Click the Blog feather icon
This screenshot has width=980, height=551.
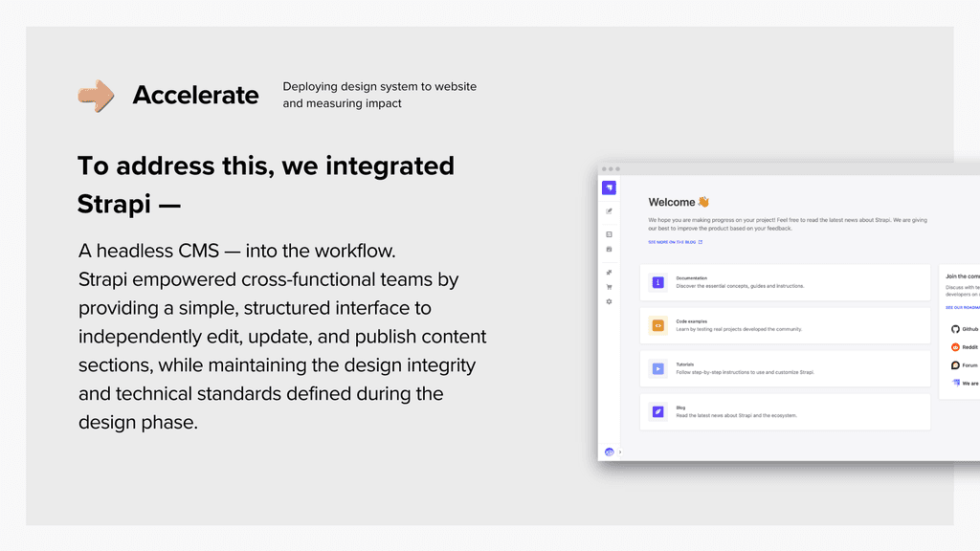657,411
